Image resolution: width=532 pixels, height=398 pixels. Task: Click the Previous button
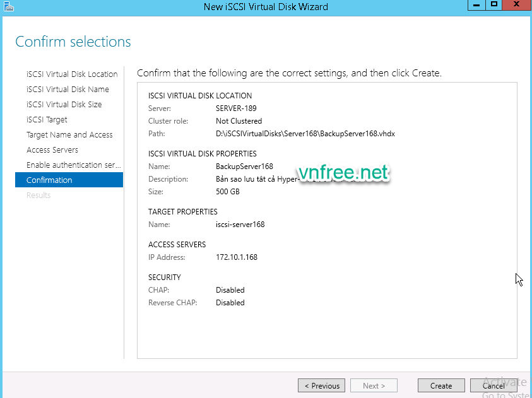pos(322,386)
